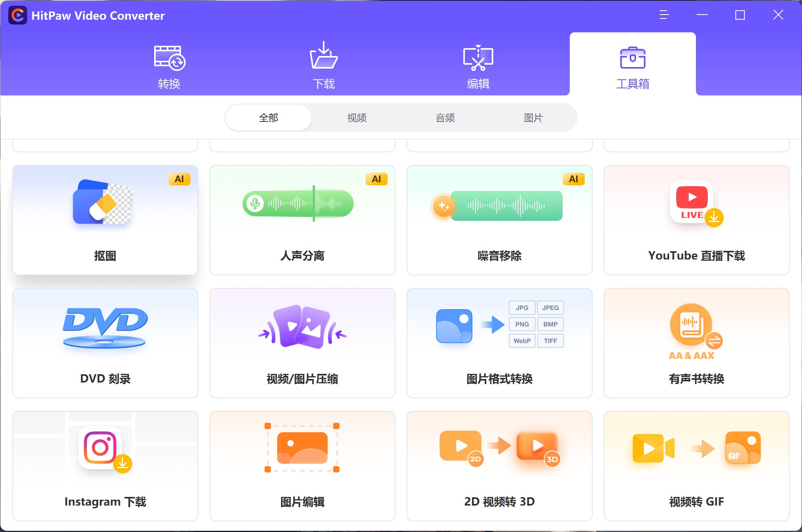Open the hamburger menu in title bar
Viewport: 802px width, 532px height.
click(664, 15)
